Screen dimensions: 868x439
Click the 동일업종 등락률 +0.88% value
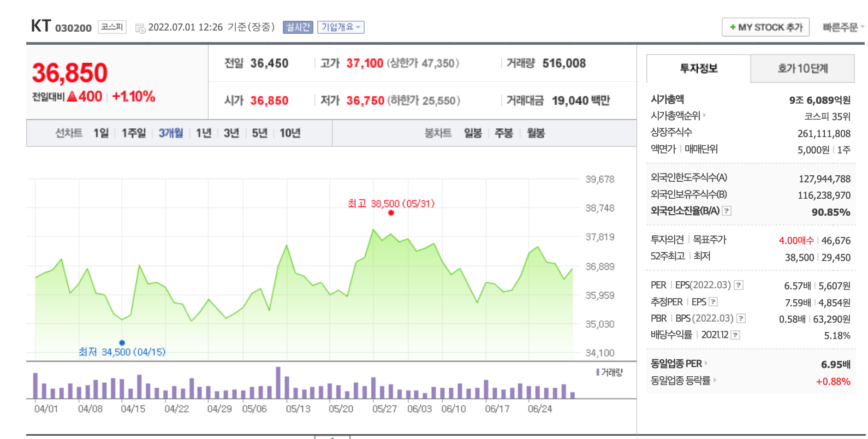pyautogui.click(x=833, y=381)
